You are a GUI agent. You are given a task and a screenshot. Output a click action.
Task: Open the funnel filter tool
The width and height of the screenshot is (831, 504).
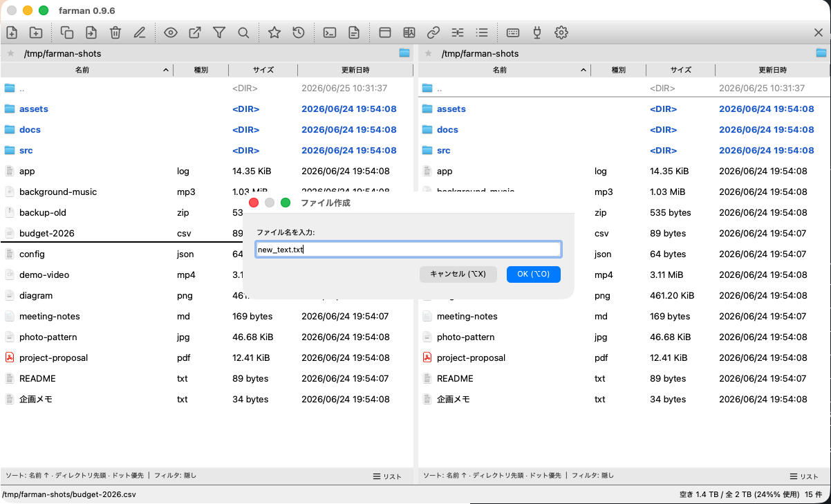pos(219,32)
